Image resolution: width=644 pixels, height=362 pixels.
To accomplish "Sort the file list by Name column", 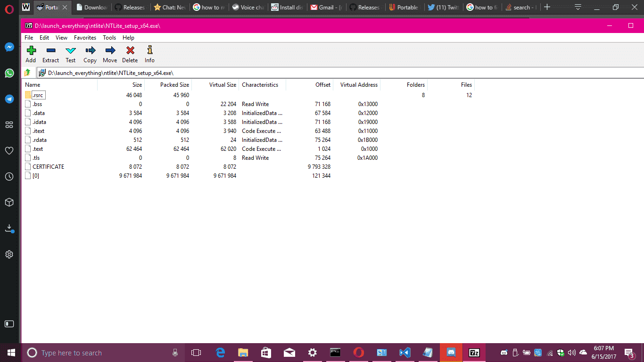I will point(60,85).
